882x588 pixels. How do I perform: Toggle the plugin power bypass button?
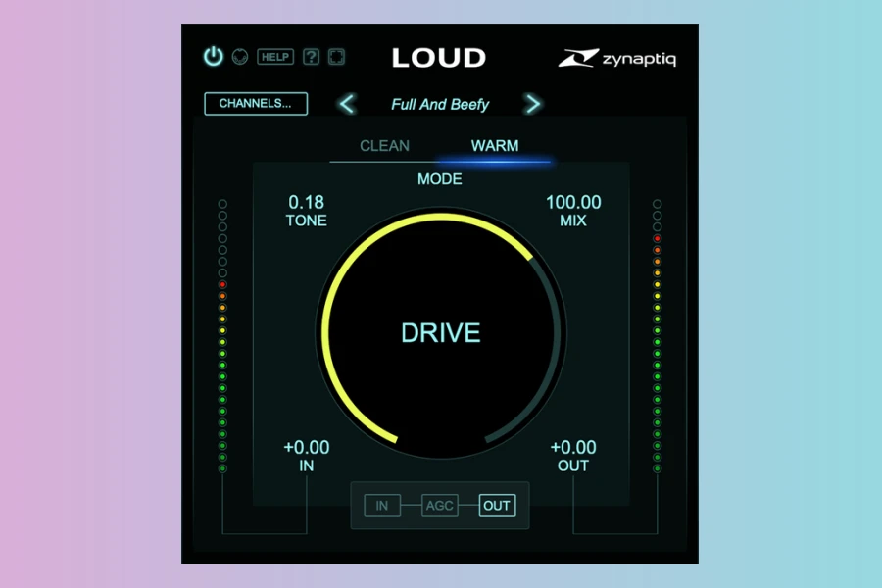214,56
